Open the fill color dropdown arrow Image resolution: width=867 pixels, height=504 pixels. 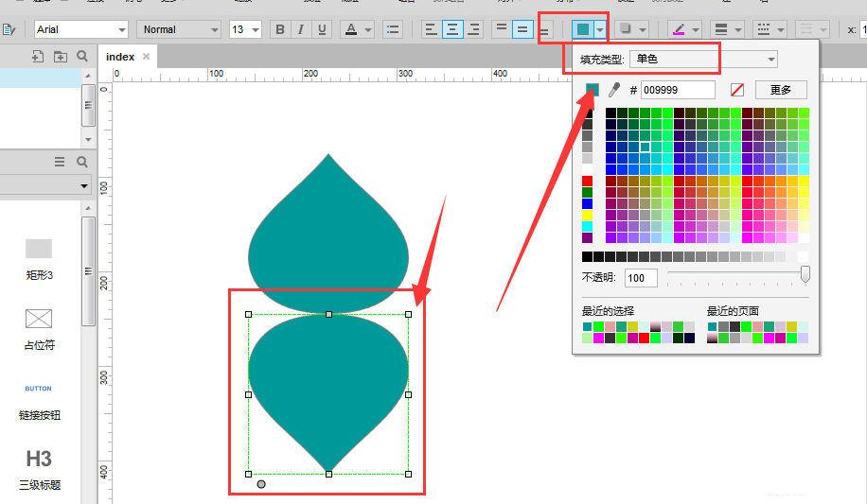600,30
